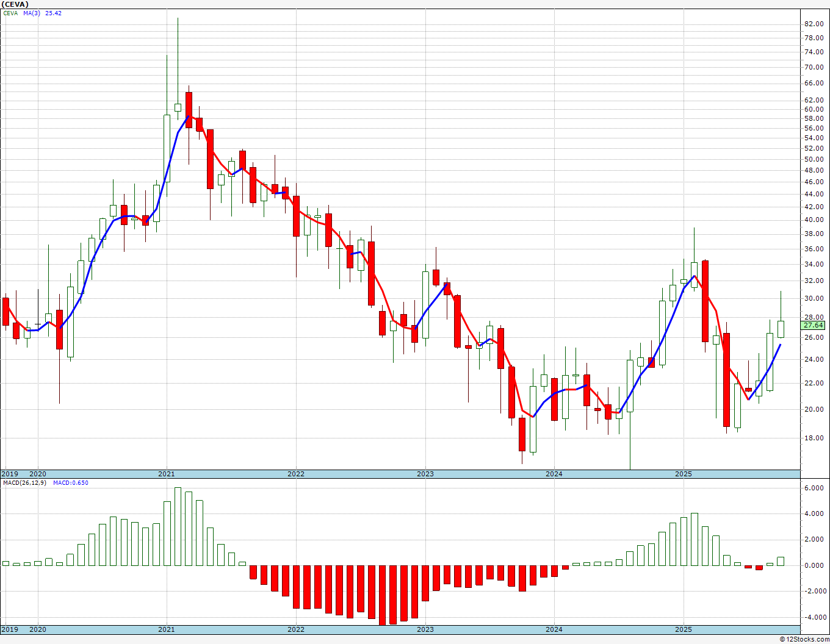Click the 60.00 price axis label
The image size is (830, 644).
tap(814, 109)
